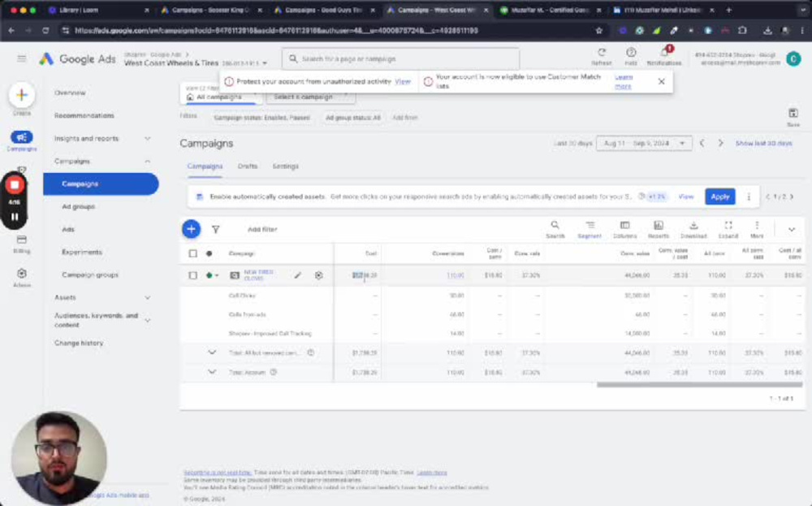This screenshot has height=506, width=812.
Task: Click the search for a page field
Action: (x=400, y=59)
